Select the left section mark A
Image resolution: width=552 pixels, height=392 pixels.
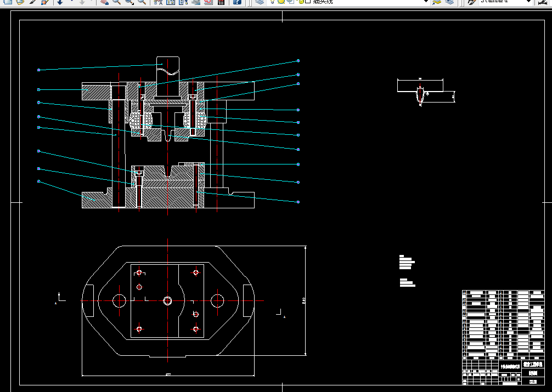click(x=55, y=303)
